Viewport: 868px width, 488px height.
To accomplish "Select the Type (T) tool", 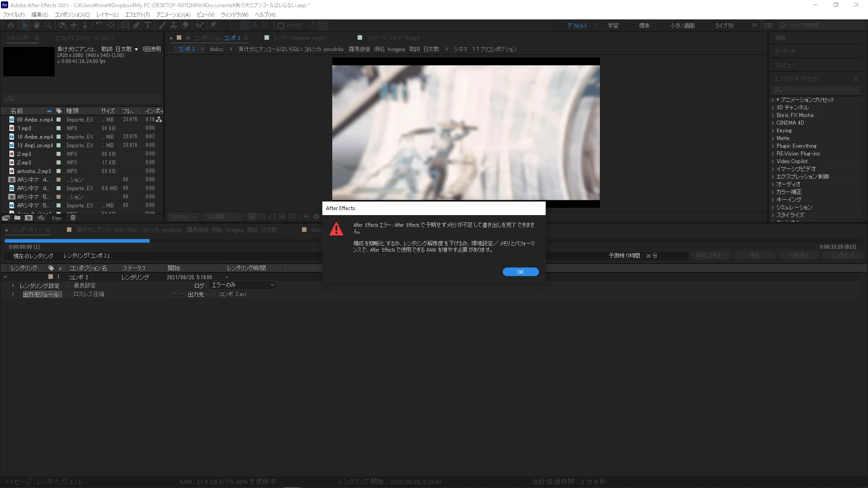I will [148, 25].
